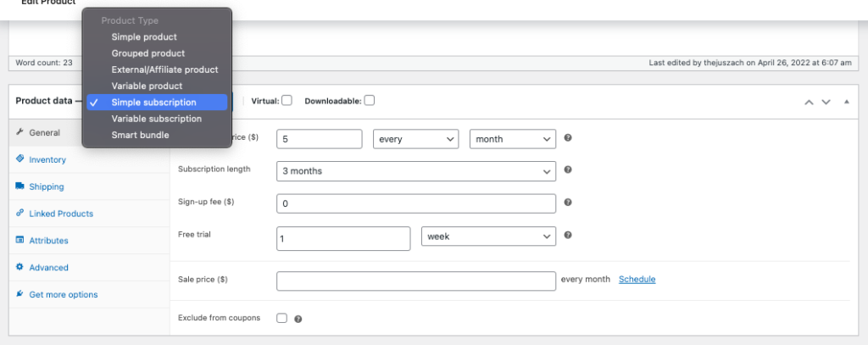Click help icon beside Subscription length
The height and width of the screenshot is (345, 868).
(568, 170)
